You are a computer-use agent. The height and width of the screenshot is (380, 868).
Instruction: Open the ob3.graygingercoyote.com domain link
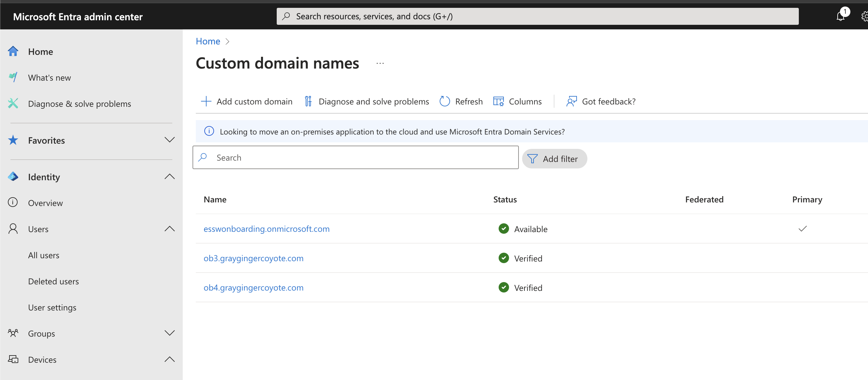coord(254,258)
